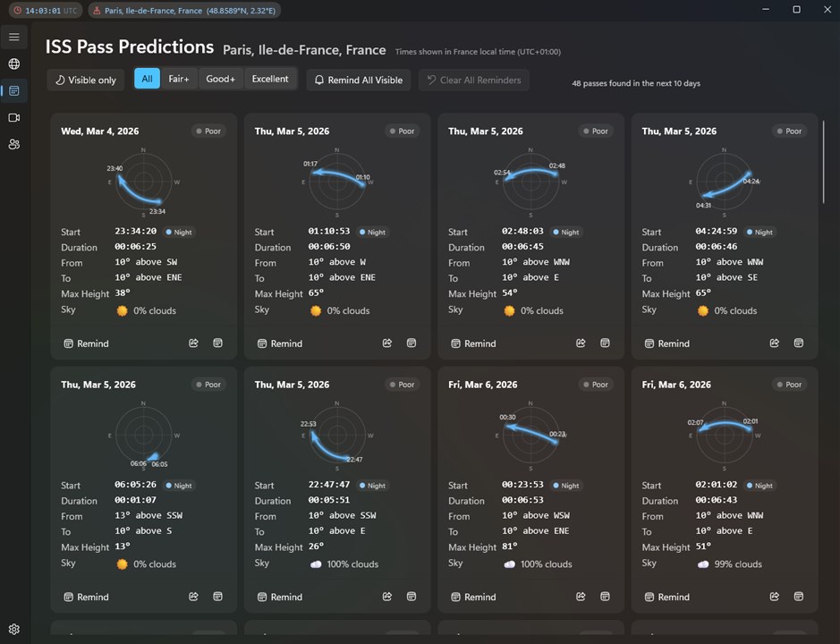The width and height of the screenshot is (840, 644).
Task: Click the vertical scrollbar of the pass list
Action: [823, 162]
